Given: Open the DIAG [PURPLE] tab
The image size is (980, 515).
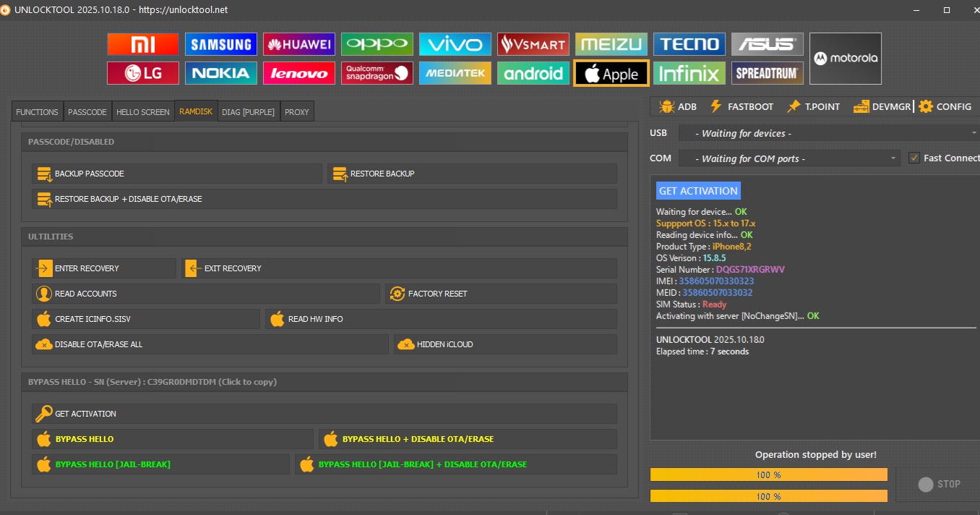Looking at the screenshot, I should click(248, 112).
